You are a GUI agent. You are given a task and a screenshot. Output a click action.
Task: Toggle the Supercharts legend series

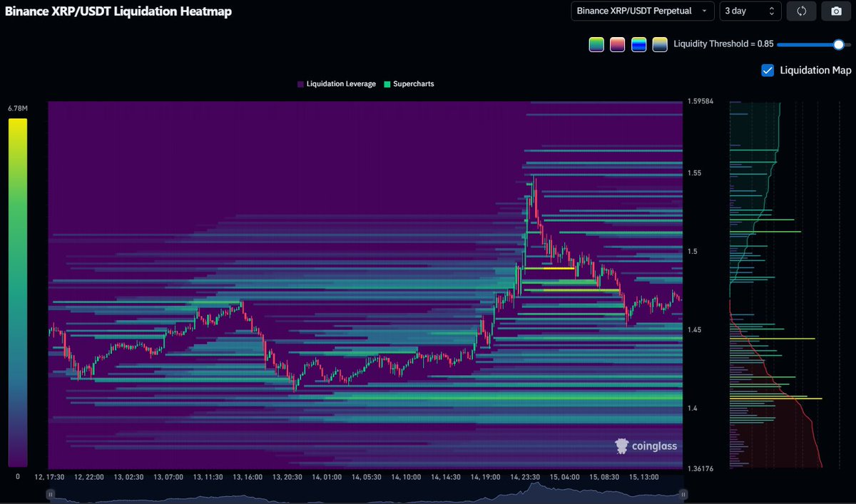point(409,84)
